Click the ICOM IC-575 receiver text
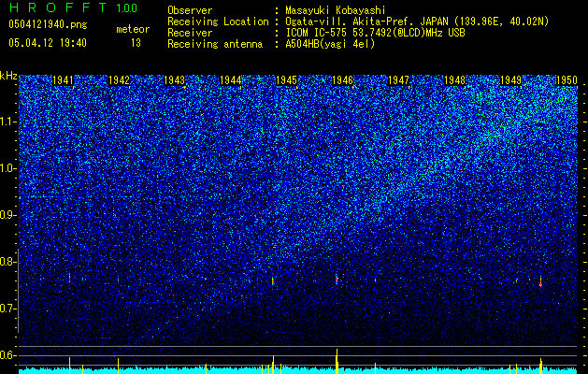This screenshot has height=374, width=588. click(x=375, y=33)
